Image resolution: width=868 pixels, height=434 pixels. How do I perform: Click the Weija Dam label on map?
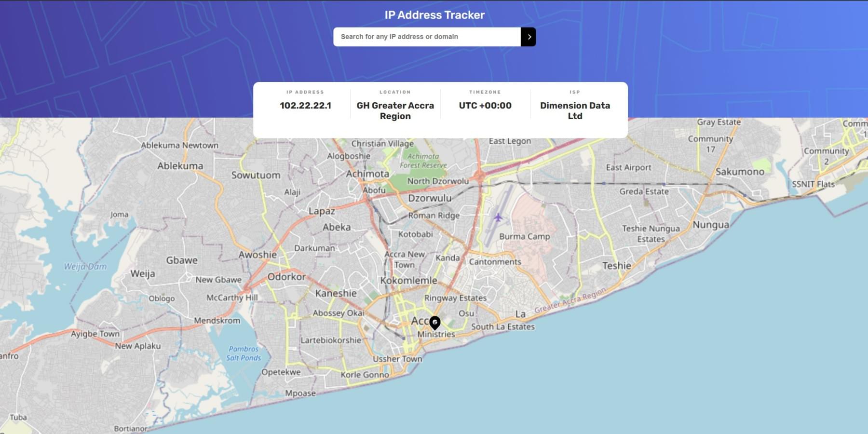point(85,267)
